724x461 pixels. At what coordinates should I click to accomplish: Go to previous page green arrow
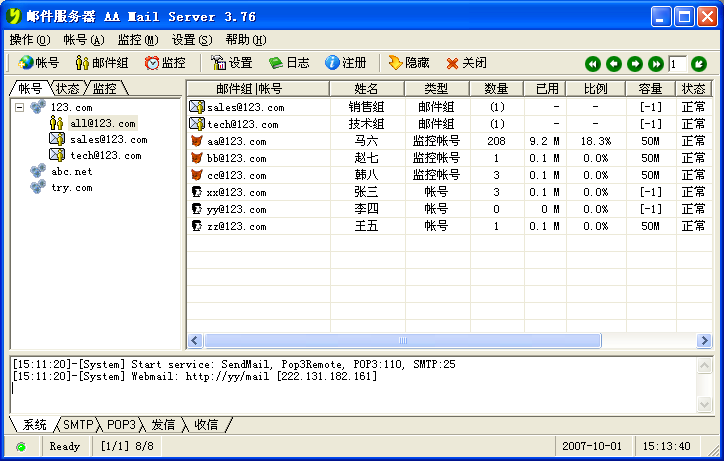coord(614,64)
